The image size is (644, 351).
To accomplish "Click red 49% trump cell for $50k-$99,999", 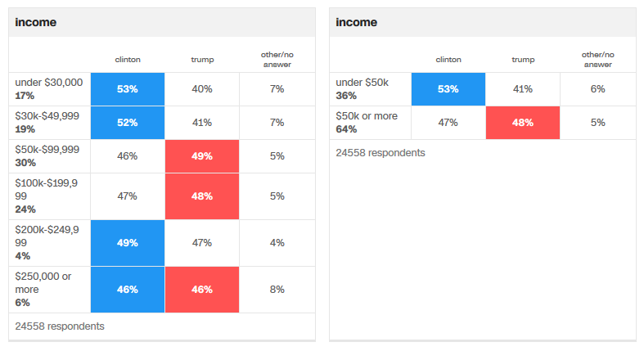I will [202, 155].
